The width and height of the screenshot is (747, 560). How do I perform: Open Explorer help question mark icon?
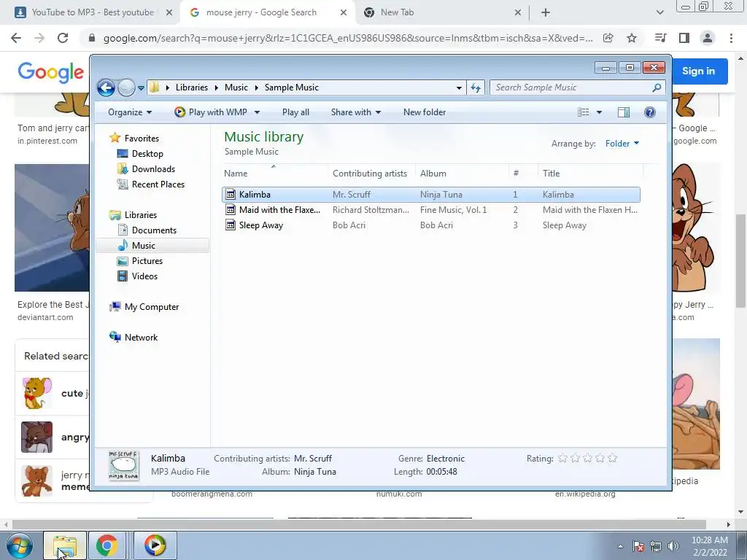coord(650,112)
